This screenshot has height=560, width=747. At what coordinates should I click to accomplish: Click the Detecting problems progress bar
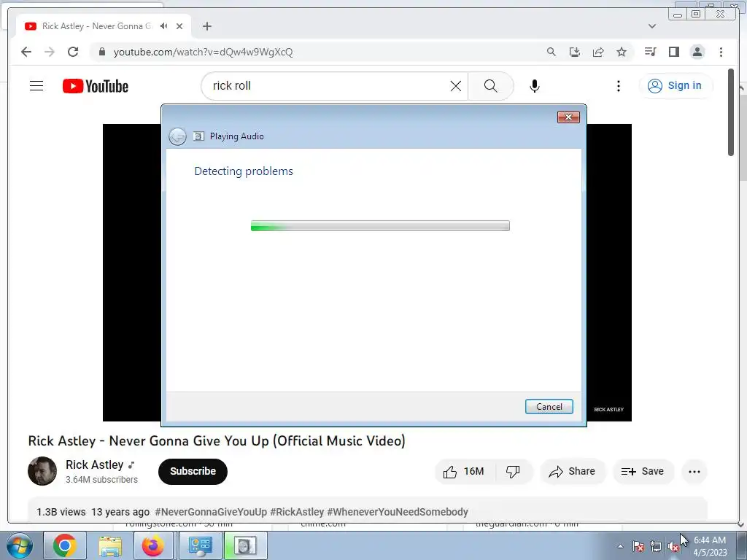(380, 226)
